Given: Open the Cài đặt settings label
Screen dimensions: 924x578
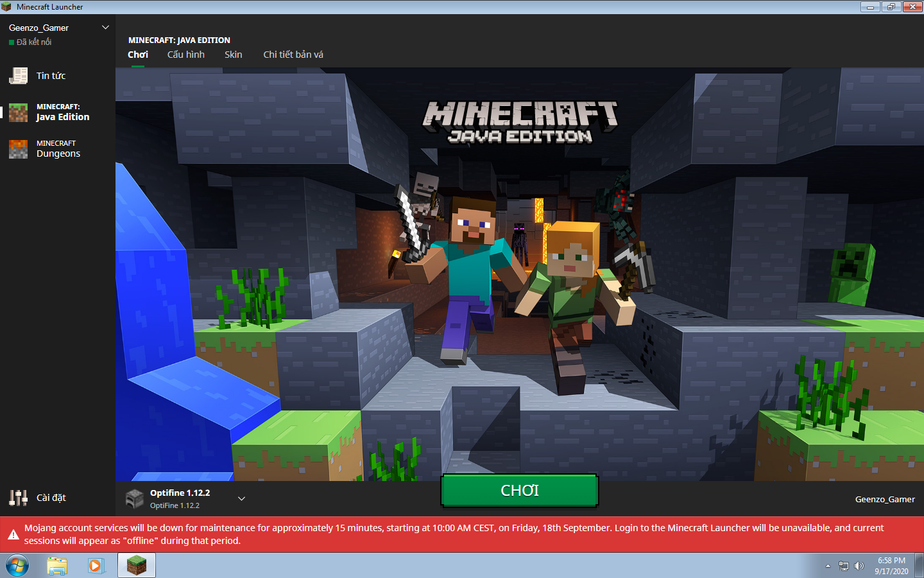Looking at the screenshot, I should [x=51, y=498].
